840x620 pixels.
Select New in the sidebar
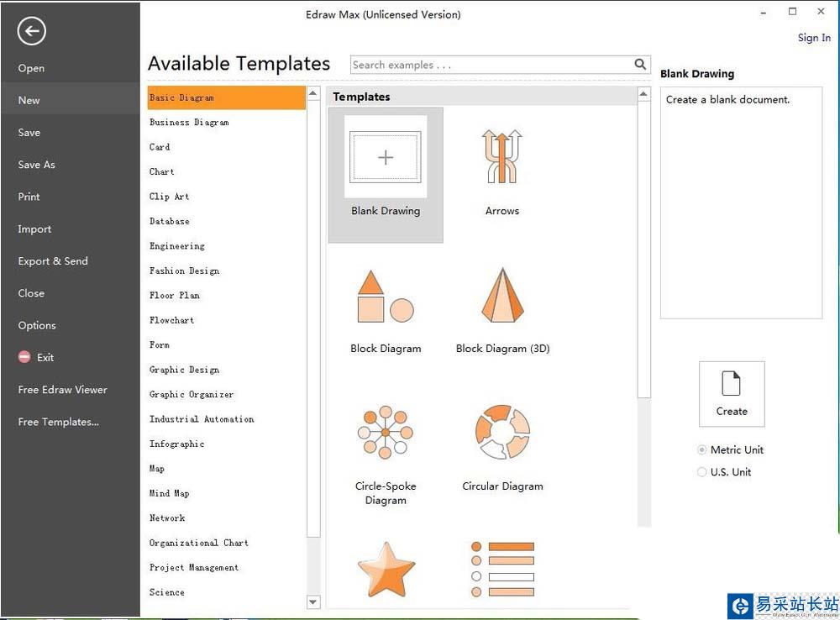tap(71, 100)
